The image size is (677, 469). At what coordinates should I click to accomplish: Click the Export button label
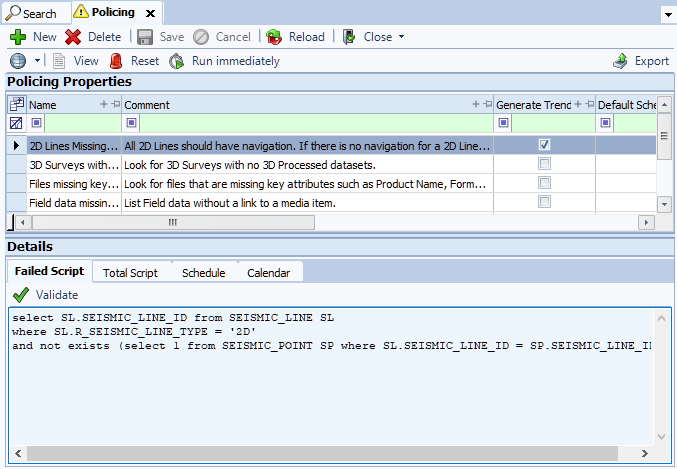(652, 61)
